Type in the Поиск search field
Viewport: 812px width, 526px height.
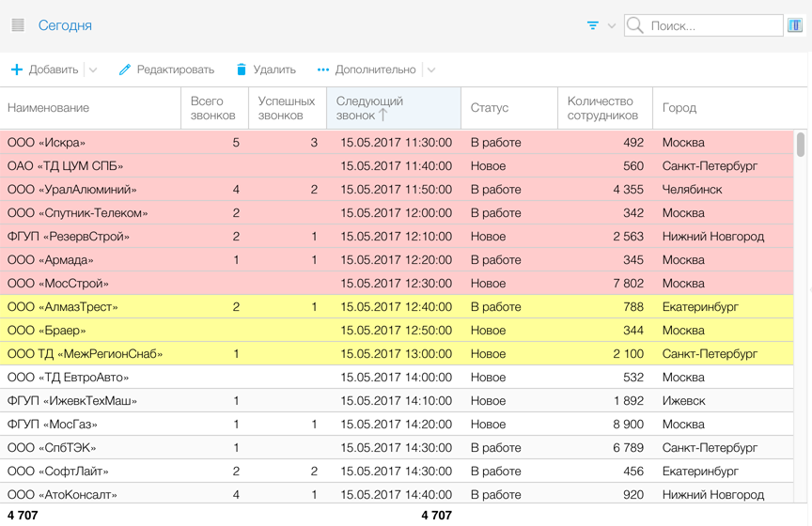click(x=712, y=25)
